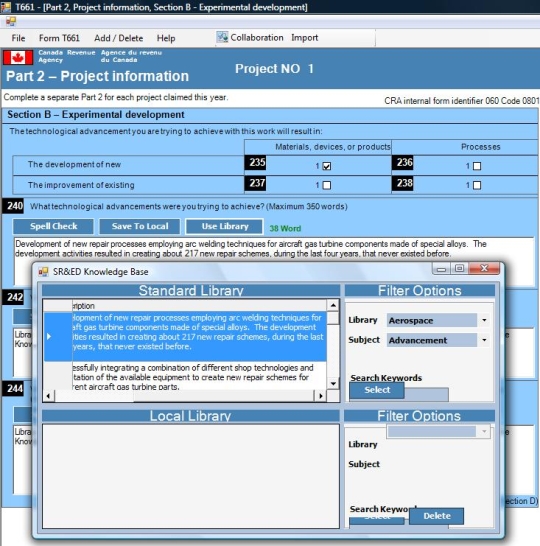The image size is (540, 546).
Task: Open the Standard Library 'Aerospace' dropdown
Action: (484, 320)
